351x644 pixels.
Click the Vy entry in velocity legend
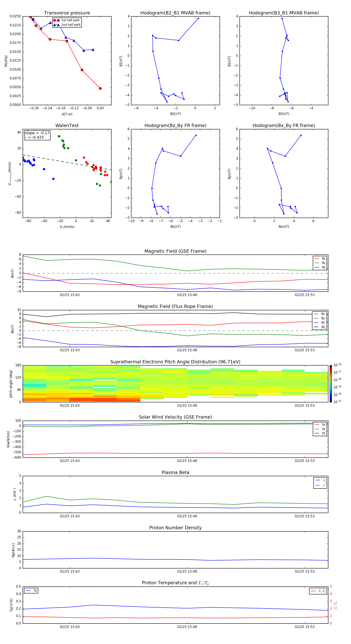320,429
